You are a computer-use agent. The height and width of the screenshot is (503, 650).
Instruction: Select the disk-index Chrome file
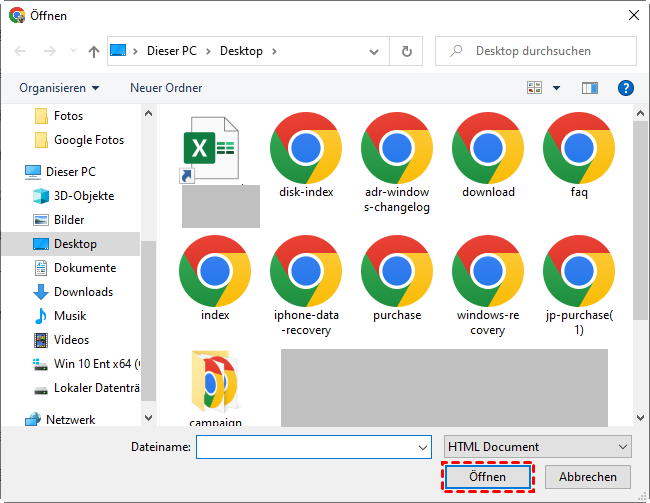pos(306,148)
